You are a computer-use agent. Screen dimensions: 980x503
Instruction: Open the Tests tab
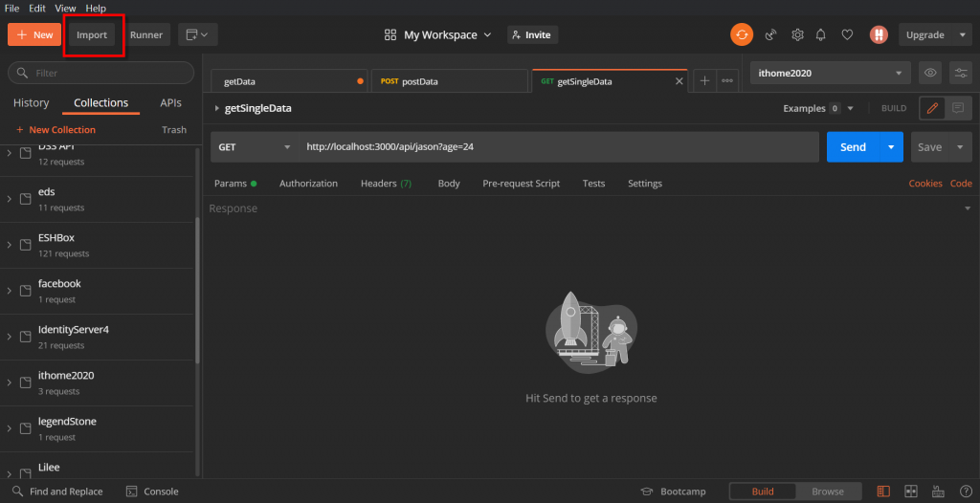click(593, 184)
